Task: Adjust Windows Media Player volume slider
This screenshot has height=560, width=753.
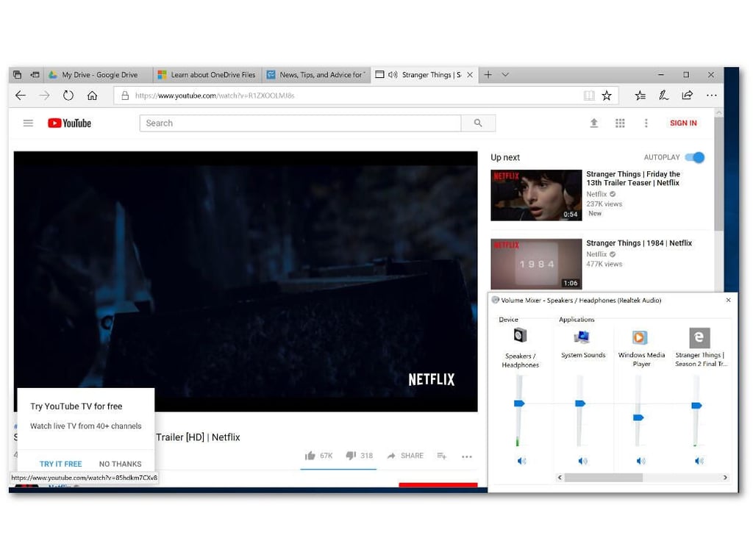Action: pyautogui.click(x=638, y=417)
